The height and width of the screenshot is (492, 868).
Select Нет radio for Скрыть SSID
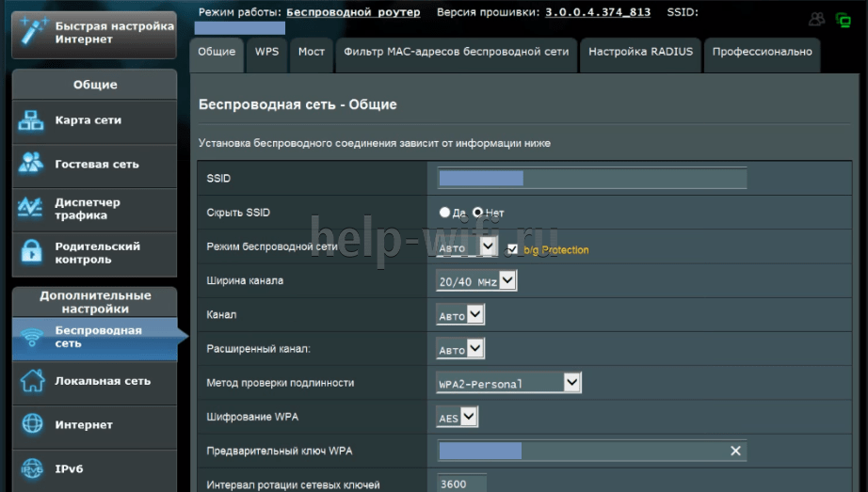[x=477, y=213]
